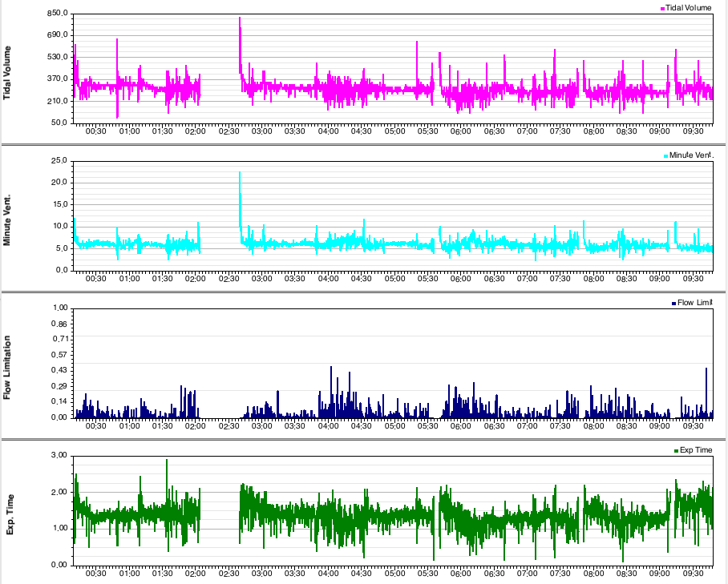Click the cyan Minute Vent. legend swatch
The width and height of the screenshot is (728, 584).
[665, 156]
